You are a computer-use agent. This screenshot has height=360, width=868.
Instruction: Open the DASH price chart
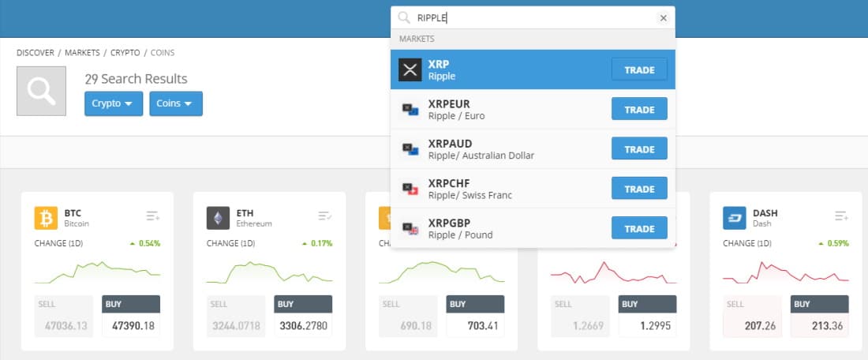coord(786,272)
